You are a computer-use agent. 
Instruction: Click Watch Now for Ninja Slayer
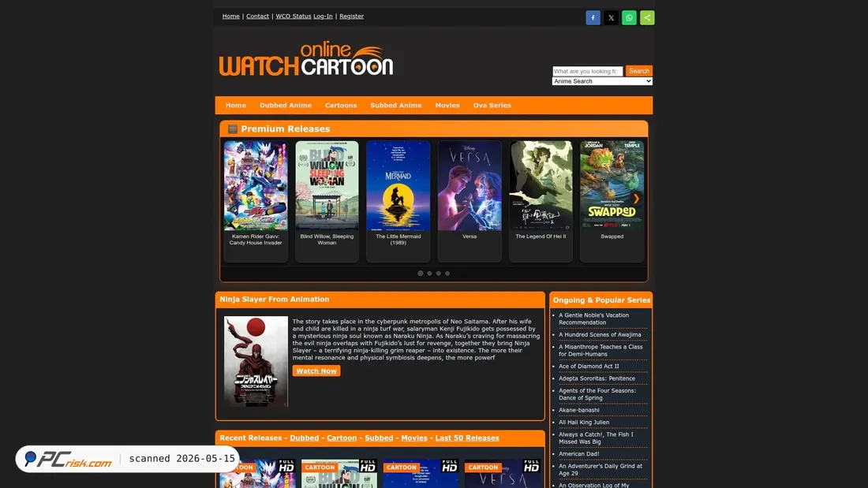point(316,371)
